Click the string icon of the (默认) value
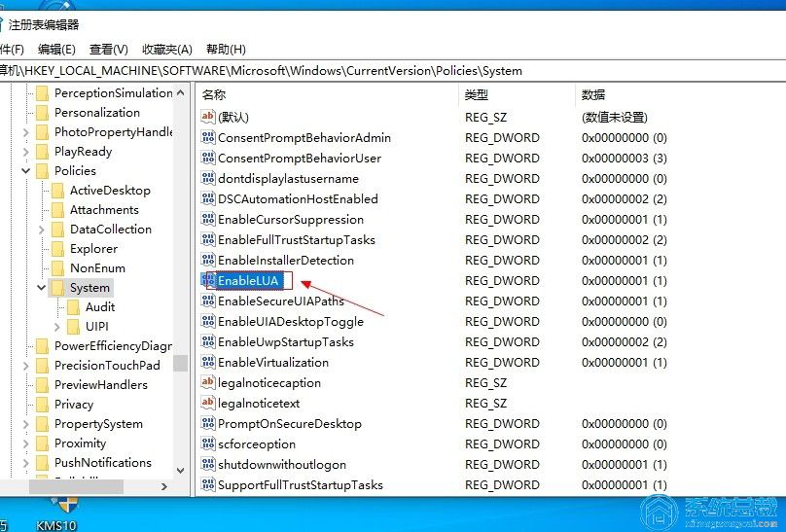786x532 pixels. tap(207, 117)
